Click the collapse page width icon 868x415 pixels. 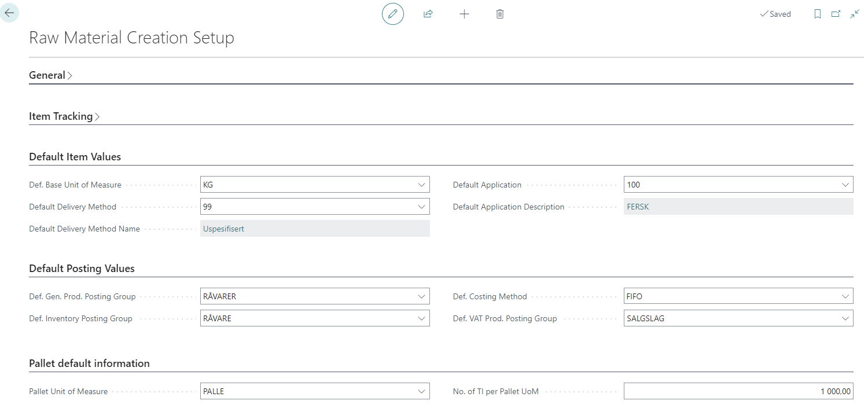855,14
